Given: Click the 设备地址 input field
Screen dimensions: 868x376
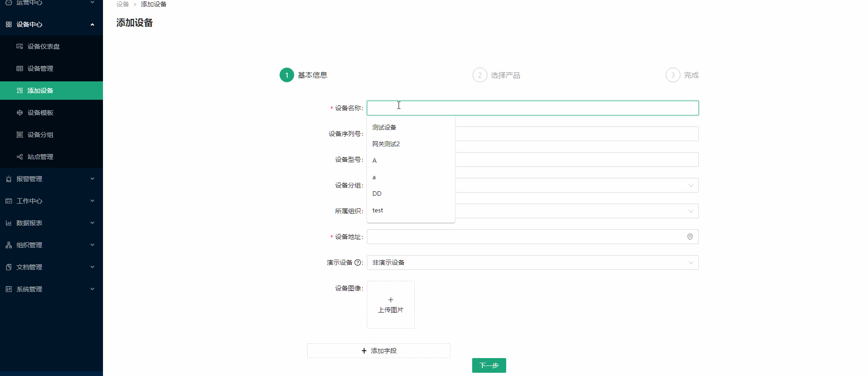Looking at the screenshot, I should [x=524, y=237].
